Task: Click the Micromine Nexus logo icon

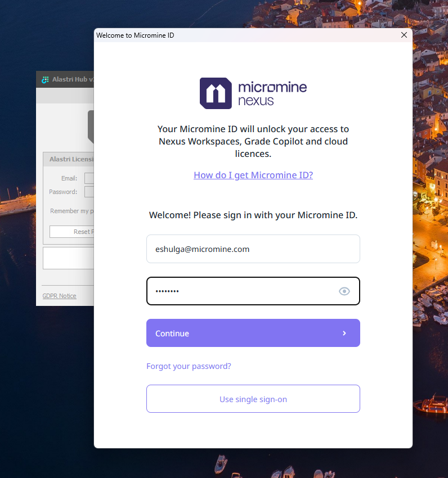Action: click(216, 93)
